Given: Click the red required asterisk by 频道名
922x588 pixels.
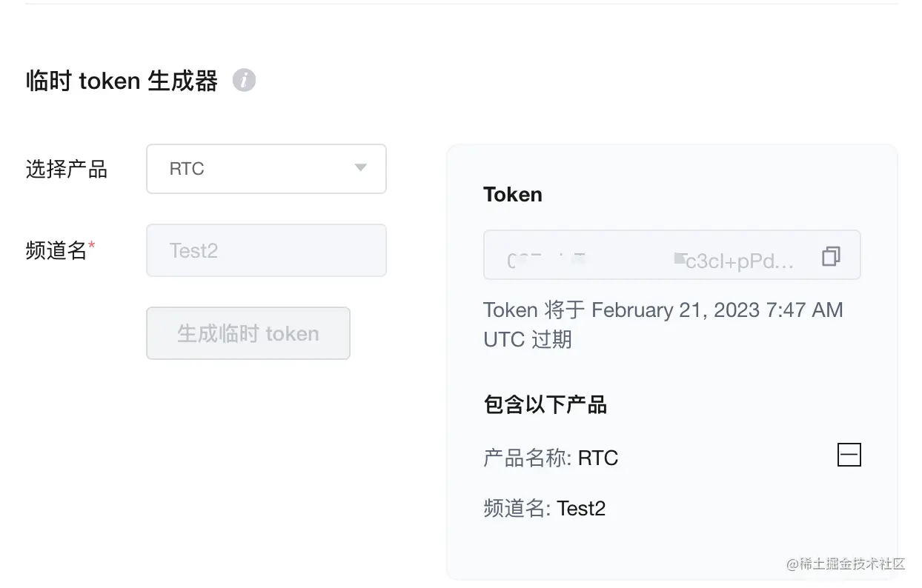Looking at the screenshot, I should point(92,245).
